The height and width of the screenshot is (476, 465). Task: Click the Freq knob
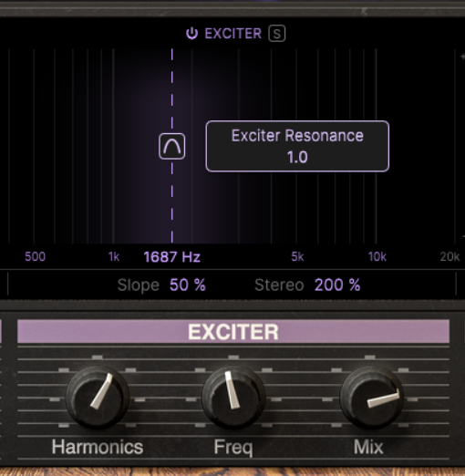[233, 397]
